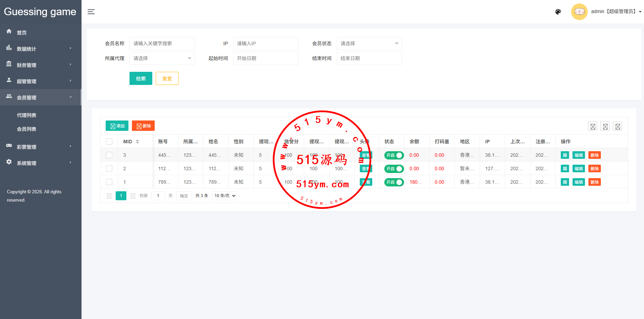Click the 检索 search button
The image size is (644, 319).
click(x=141, y=78)
